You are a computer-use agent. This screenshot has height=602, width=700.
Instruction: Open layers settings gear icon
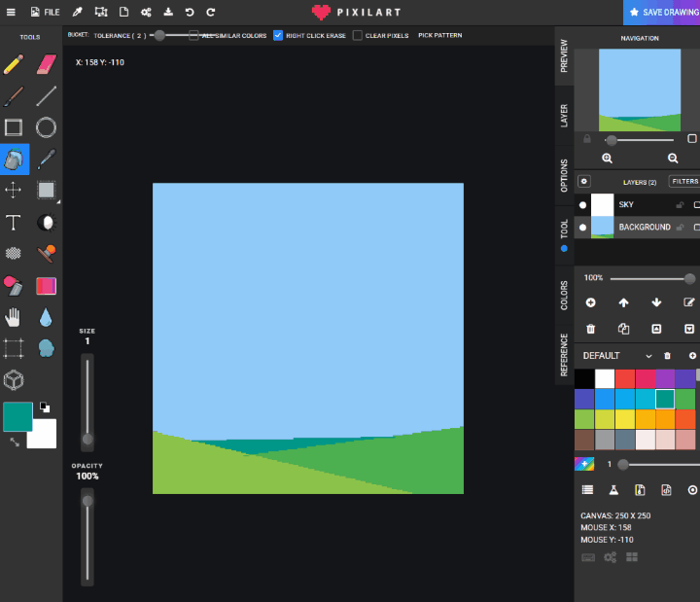tap(584, 181)
